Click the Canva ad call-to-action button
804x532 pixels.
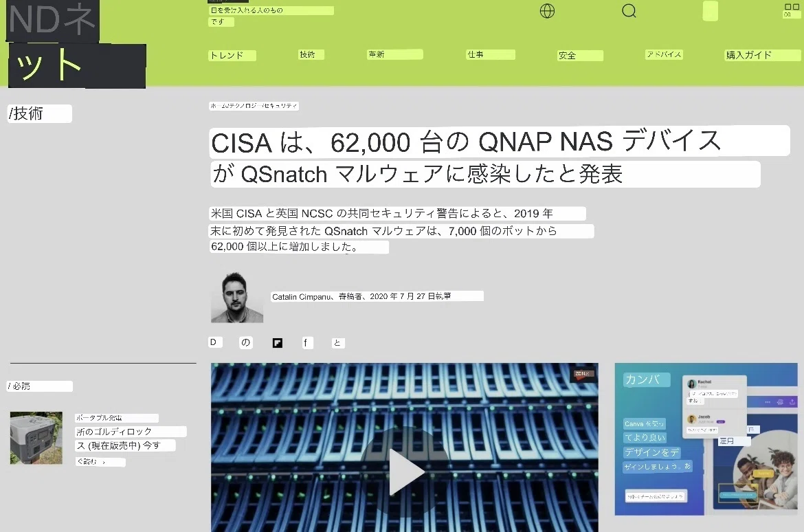[x=656, y=496]
